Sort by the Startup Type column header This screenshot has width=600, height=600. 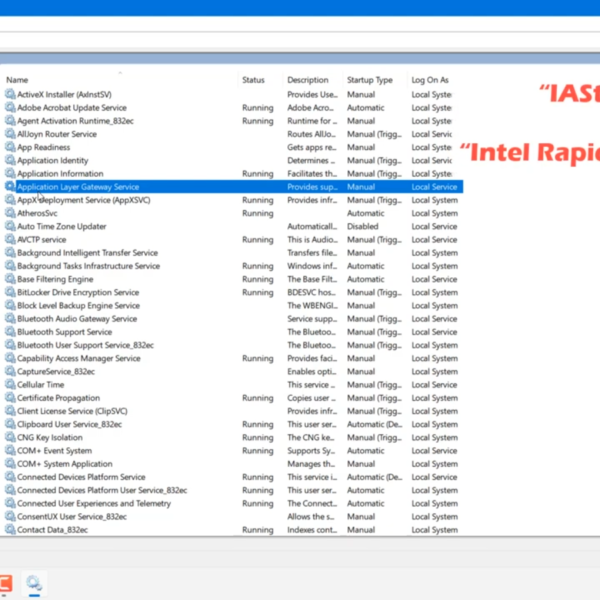point(369,80)
